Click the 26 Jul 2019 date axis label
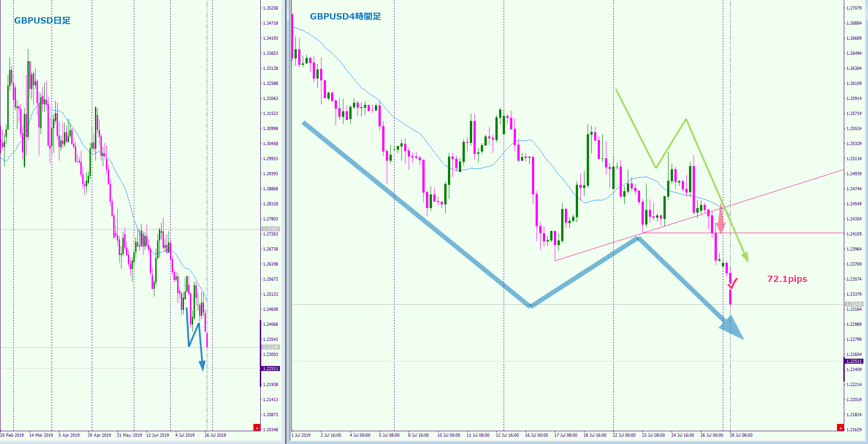 (215, 435)
